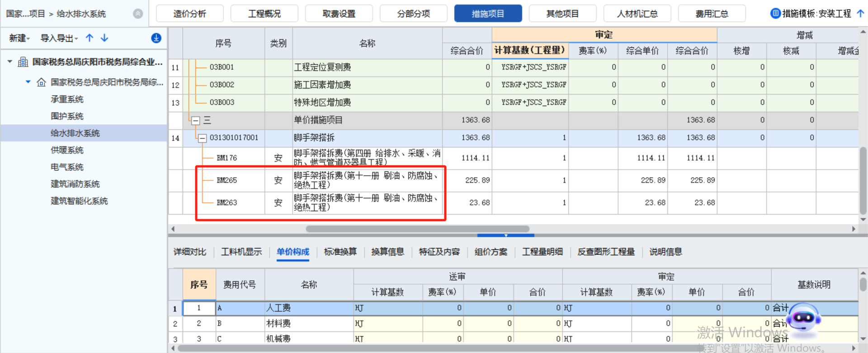
Task: Select 电气系统 in project tree
Action: click(x=67, y=167)
